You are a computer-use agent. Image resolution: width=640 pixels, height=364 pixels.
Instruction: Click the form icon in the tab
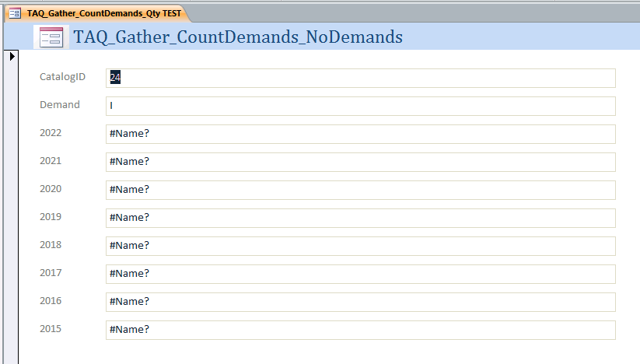(x=15, y=13)
